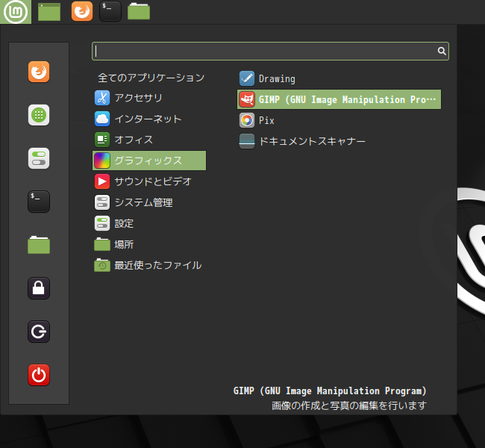Open Terminal from the favorites sidebar
The image size is (485, 448).
[x=39, y=202]
